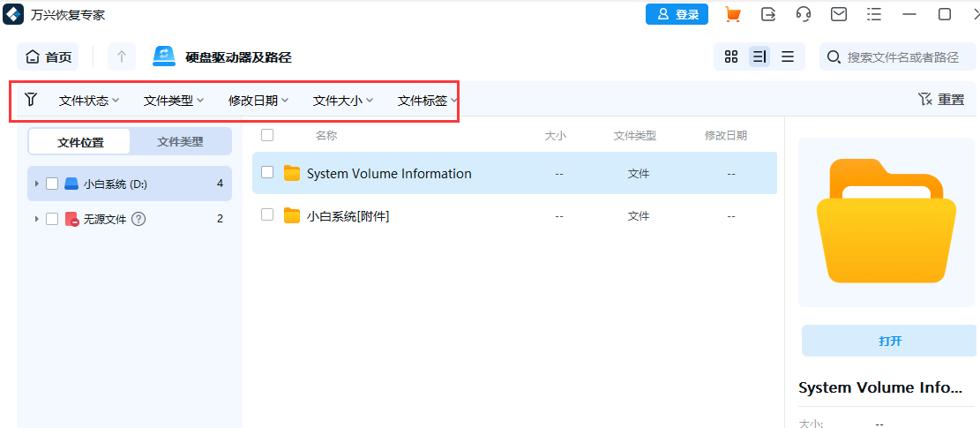Image resolution: width=980 pixels, height=428 pixels.
Task: Select the 文件位置 tab
Action: (x=80, y=142)
